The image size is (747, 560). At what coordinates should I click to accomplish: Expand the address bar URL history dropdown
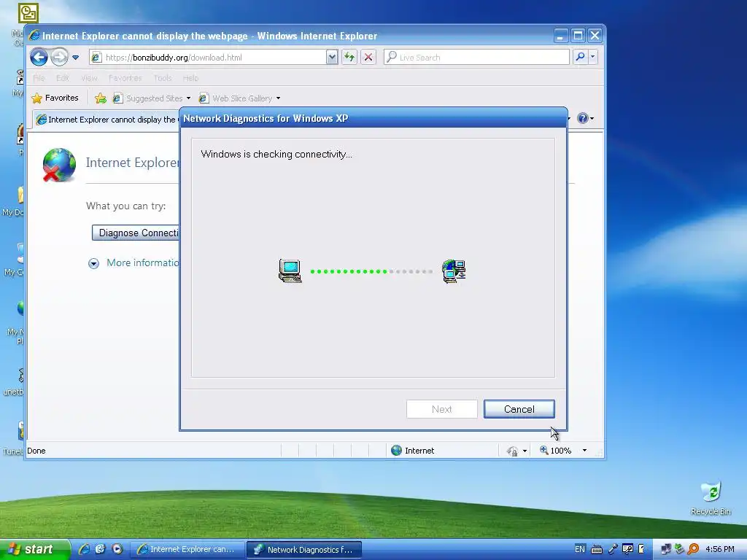(332, 57)
